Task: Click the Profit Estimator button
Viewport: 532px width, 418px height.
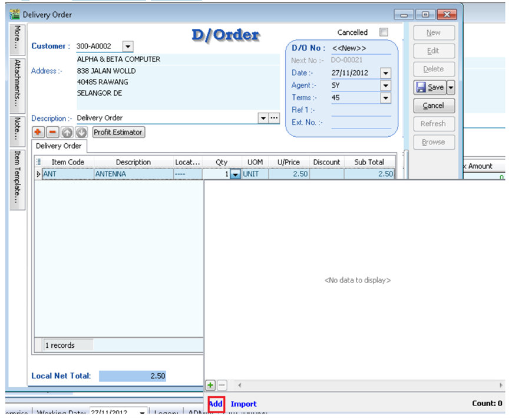Action: (118, 133)
